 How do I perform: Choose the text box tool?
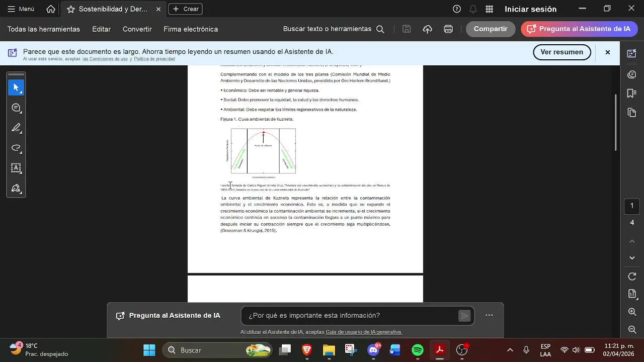click(16, 168)
